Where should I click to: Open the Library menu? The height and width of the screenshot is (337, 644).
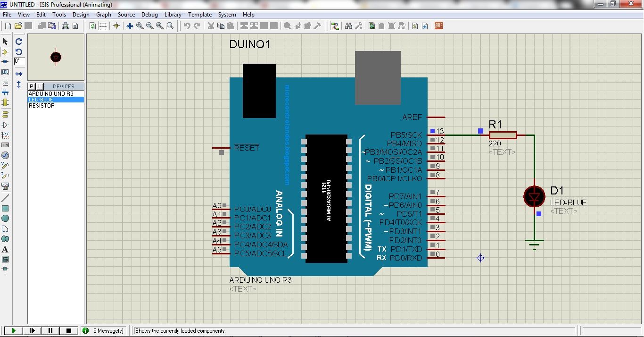173,15
